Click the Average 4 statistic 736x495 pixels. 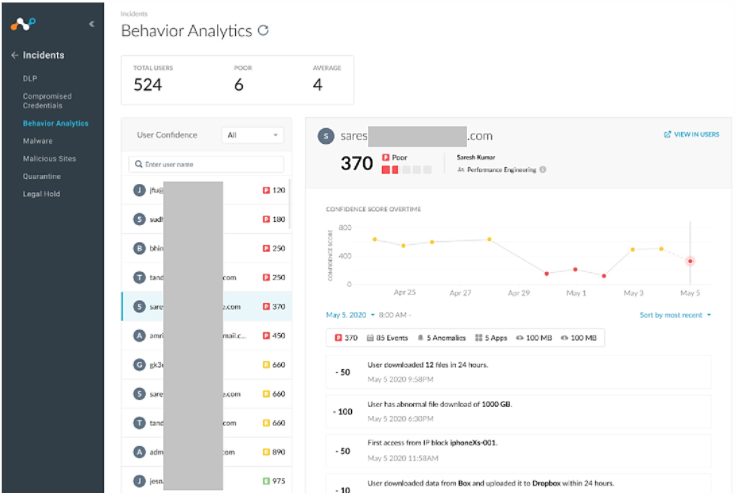point(327,80)
